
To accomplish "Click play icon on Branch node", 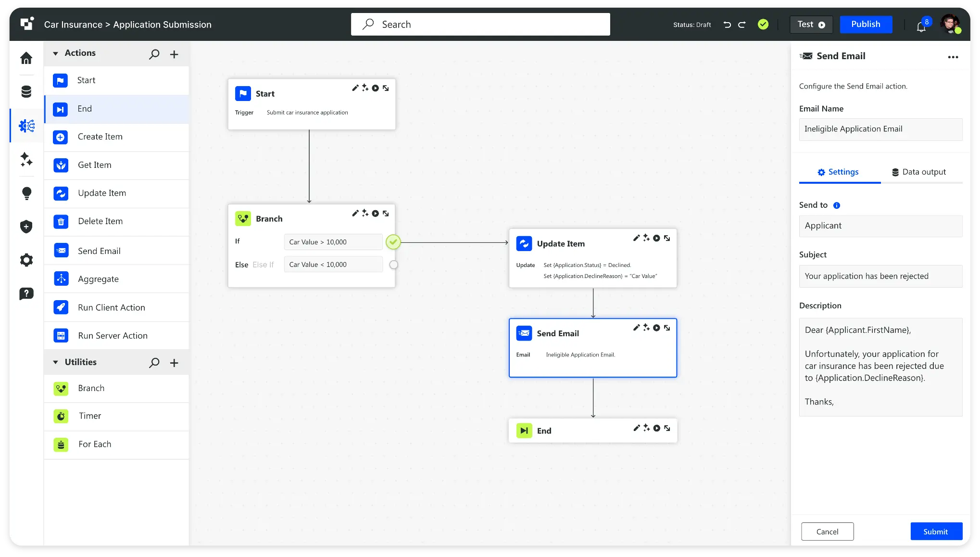I will point(375,214).
